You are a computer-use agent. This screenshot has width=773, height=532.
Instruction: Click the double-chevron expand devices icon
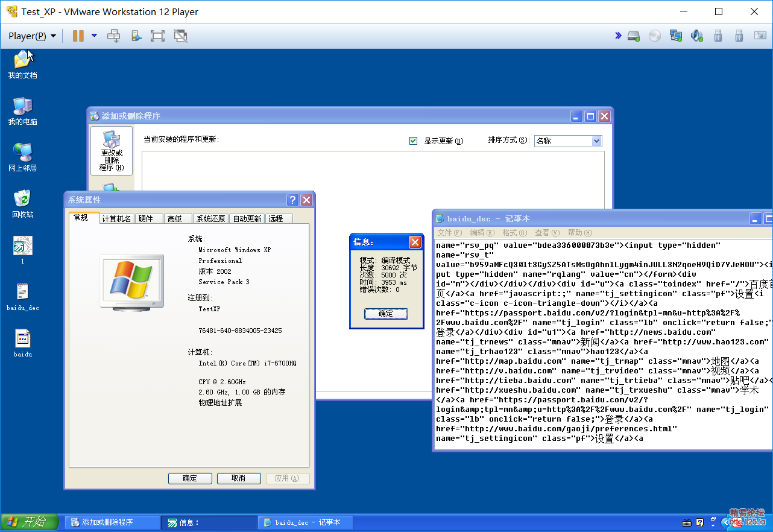click(x=618, y=36)
